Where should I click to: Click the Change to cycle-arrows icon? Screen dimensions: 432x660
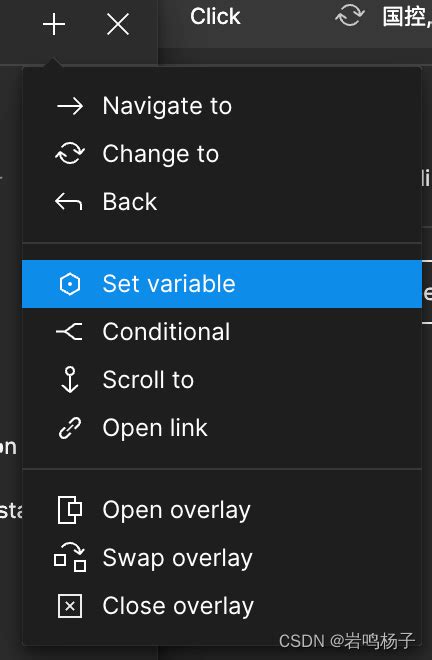[70, 153]
